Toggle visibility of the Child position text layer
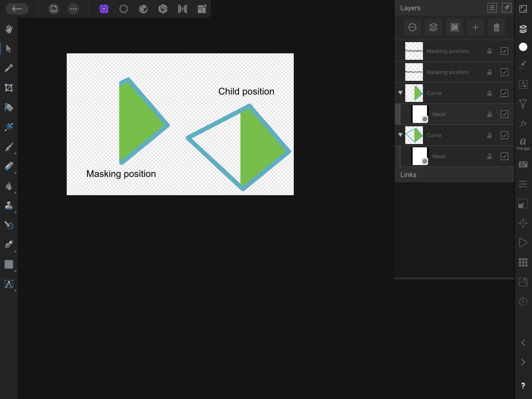The image size is (532, 399). 504,51
